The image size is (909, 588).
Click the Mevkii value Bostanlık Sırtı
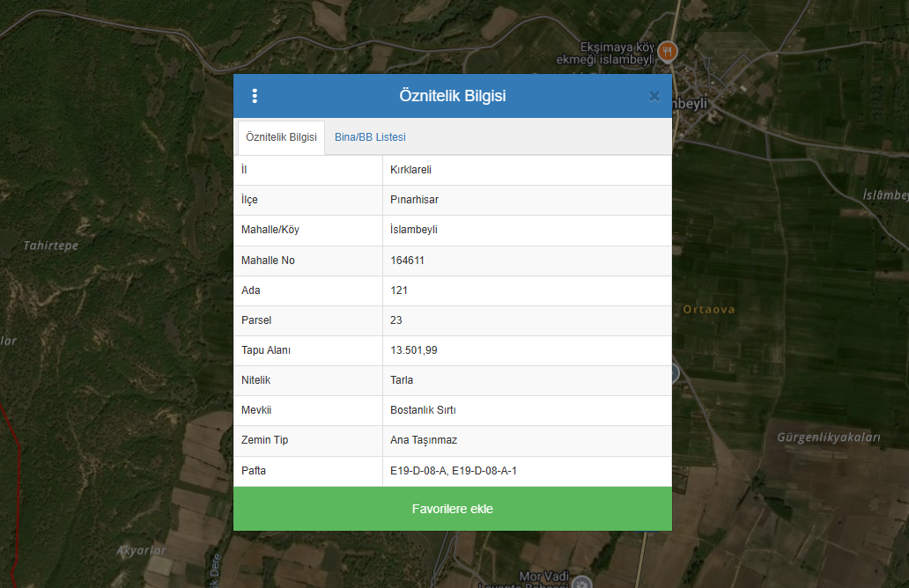click(423, 410)
